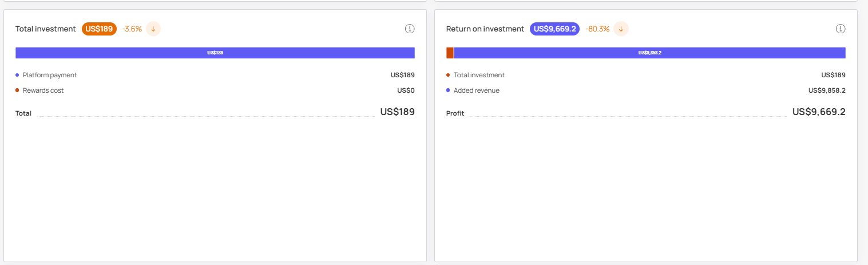Select the Rewards cost label
The width and height of the screenshot is (868, 265).
coord(43,90)
